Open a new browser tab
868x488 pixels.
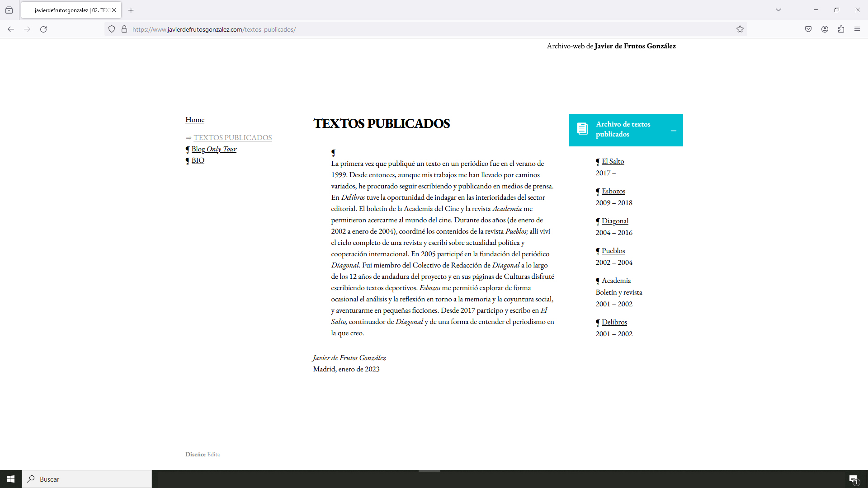tap(131, 10)
